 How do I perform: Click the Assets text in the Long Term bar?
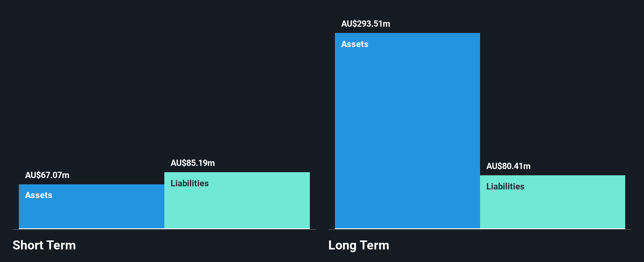(x=355, y=44)
